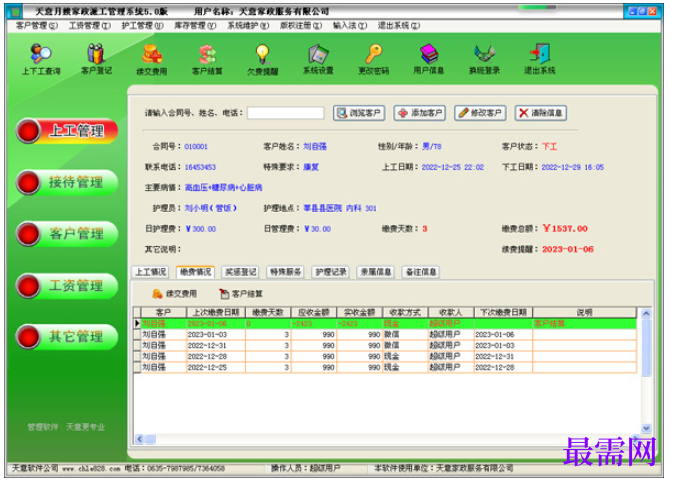Select the row with last payment 2022-12-28
675x483 pixels.
tap(385, 356)
